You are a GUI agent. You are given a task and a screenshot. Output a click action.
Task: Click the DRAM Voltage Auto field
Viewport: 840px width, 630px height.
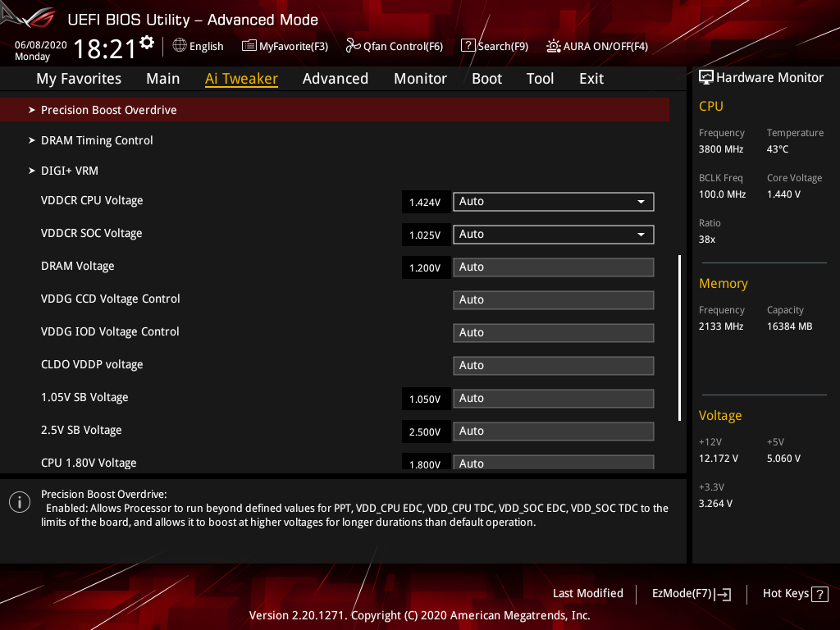pos(554,267)
